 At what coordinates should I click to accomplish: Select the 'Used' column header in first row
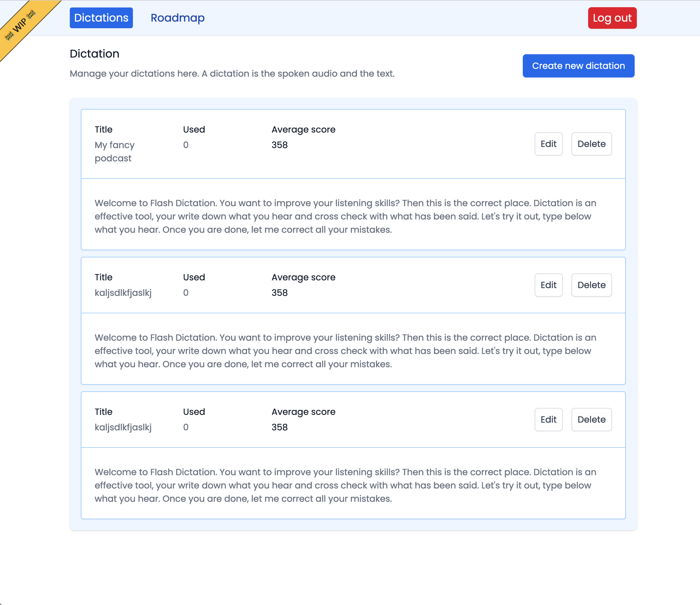(x=194, y=129)
